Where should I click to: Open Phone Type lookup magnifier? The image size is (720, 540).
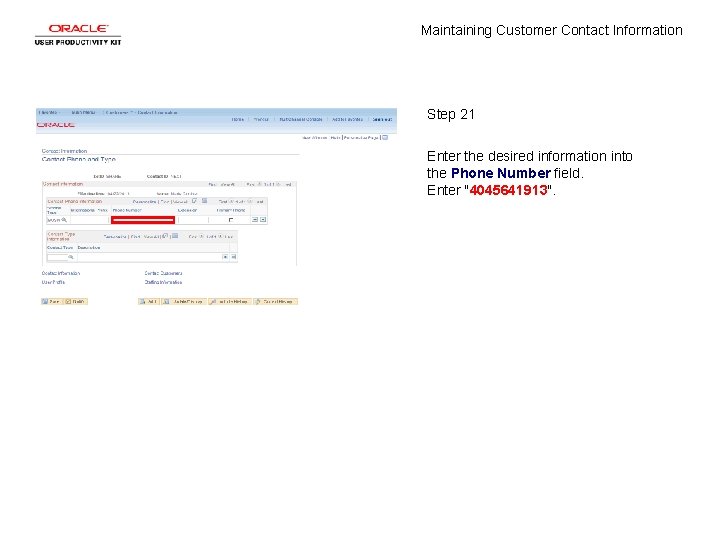(64, 220)
